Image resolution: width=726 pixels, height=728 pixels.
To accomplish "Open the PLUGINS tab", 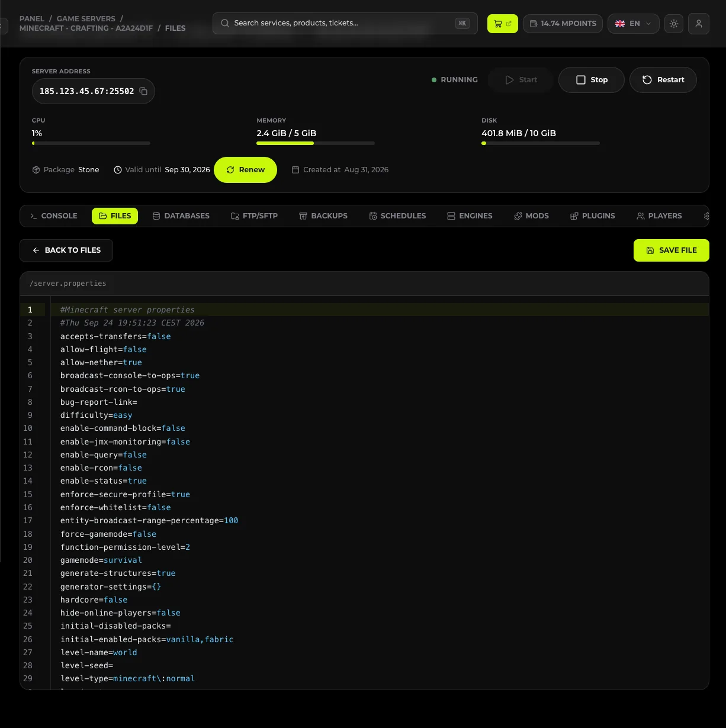I will click(593, 216).
